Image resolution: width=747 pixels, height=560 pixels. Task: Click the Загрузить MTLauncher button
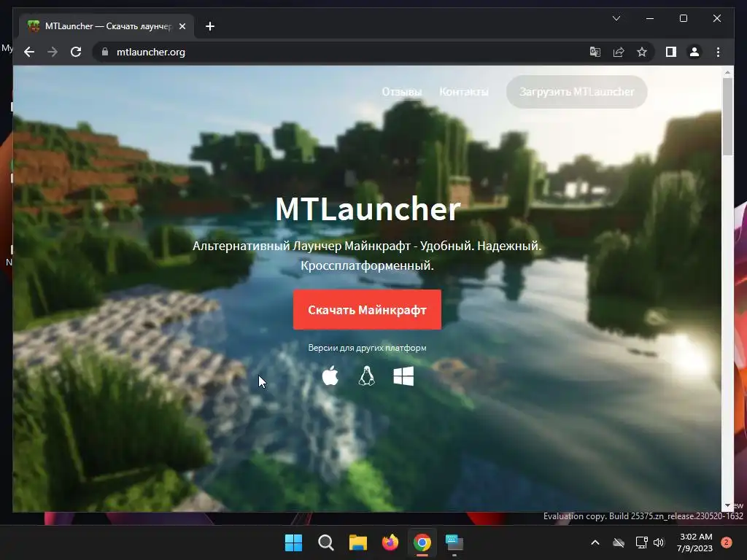pyautogui.click(x=576, y=91)
